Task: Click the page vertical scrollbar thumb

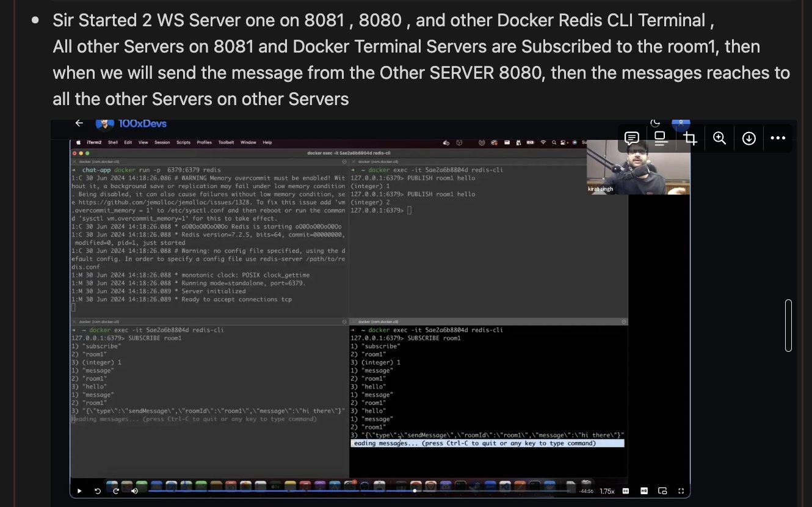Action: (x=788, y=325)
